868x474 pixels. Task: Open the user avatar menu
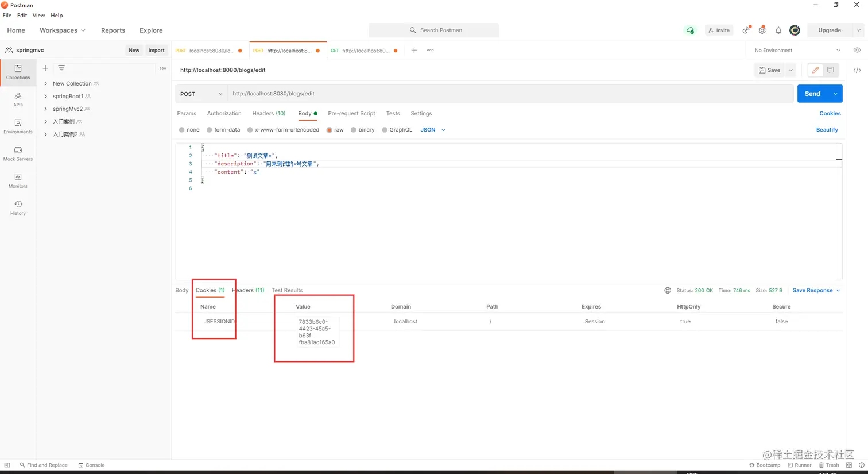pos(795,30)
